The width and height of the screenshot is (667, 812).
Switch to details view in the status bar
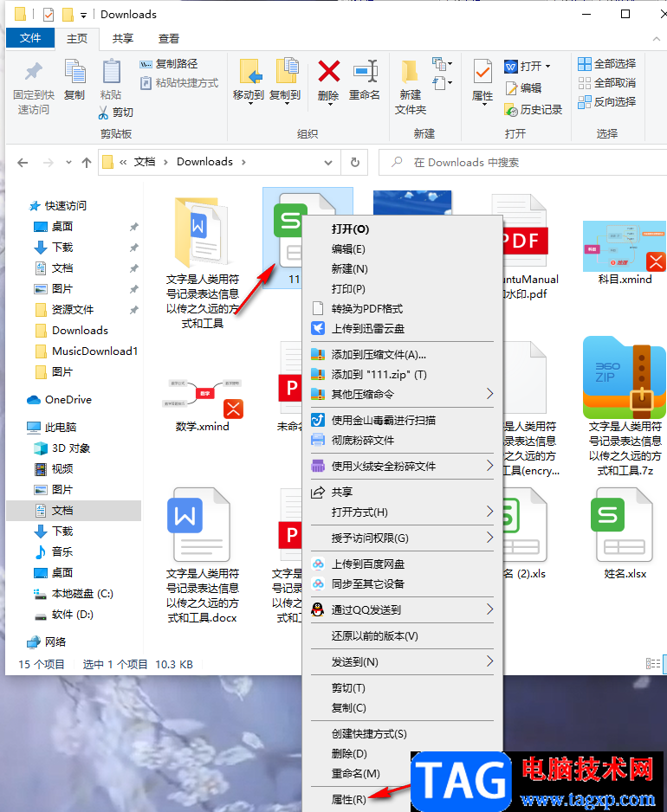pyautogui.click(x=653, y=663)
